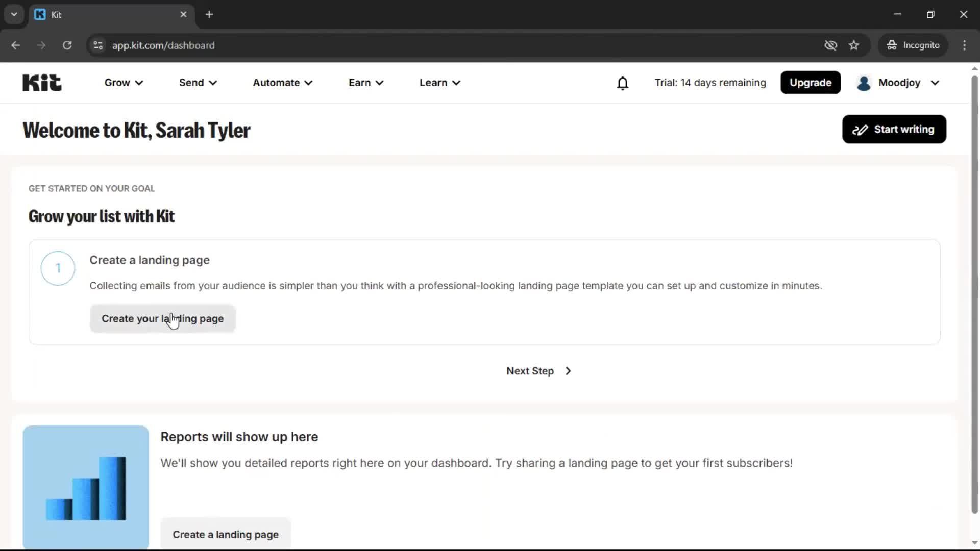The height and width of the screenshot is (551, 980).
Task: Click Create your landing page button
Action: tap(162, 318)
